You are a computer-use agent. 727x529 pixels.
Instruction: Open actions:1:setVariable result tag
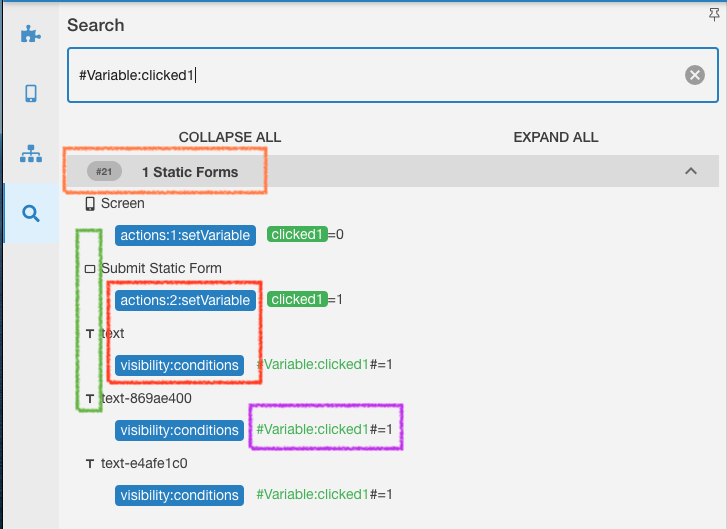[185, 235]
